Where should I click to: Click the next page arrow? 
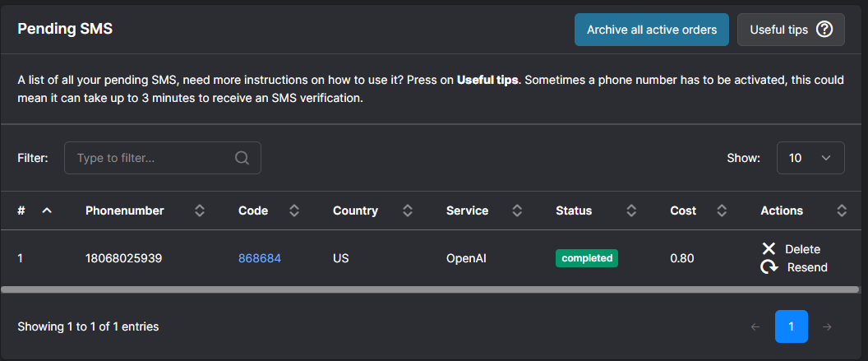[x=827, y=326]
